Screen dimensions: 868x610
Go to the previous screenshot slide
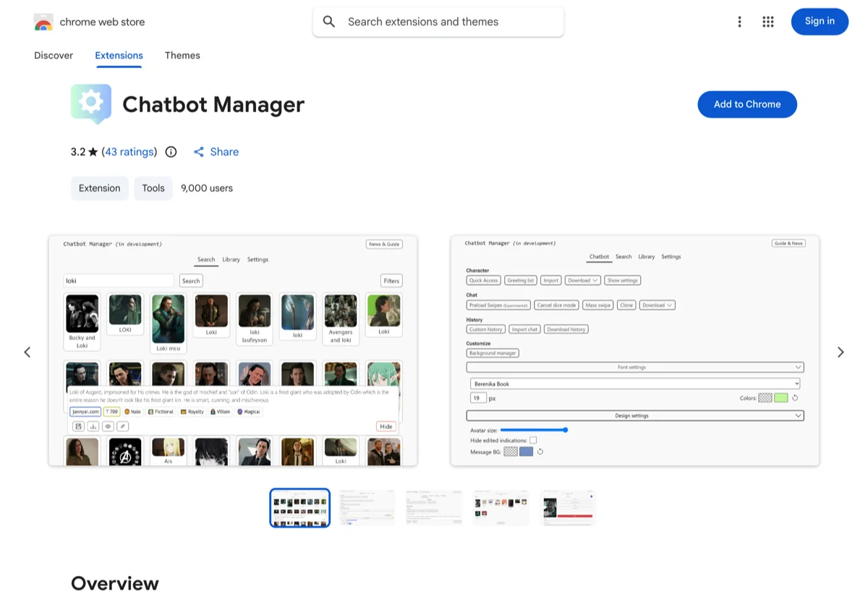tap(27, 352)
